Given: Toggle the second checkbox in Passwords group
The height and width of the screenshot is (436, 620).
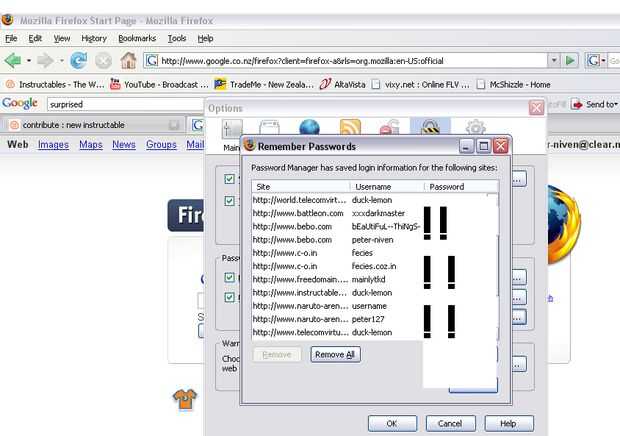Looking at the screenshot, I should tap(229, 297).
